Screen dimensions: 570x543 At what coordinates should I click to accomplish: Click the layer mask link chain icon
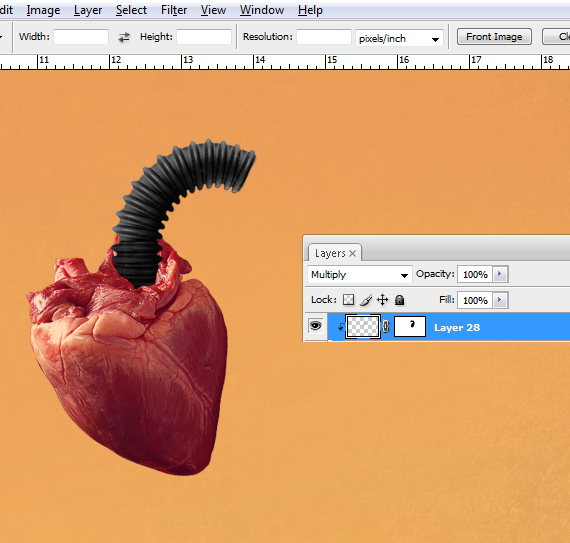click(x=386, y=327)
